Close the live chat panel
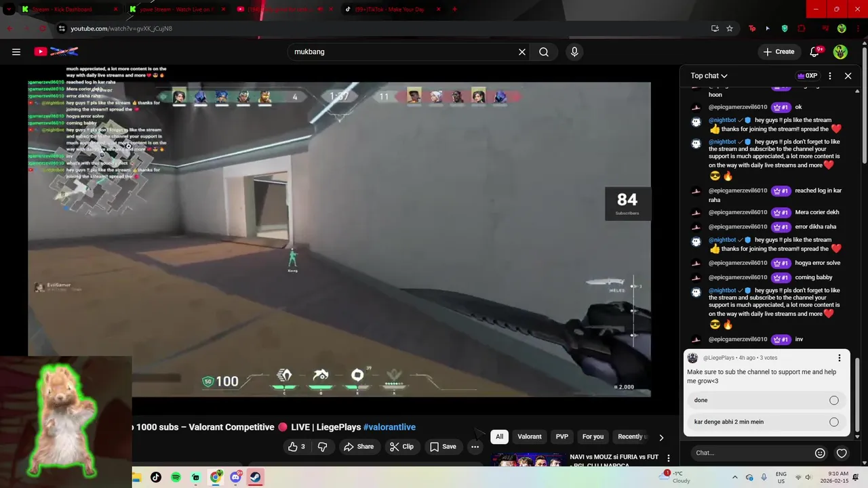Screen dimensions: 868x488 point(848,76)
